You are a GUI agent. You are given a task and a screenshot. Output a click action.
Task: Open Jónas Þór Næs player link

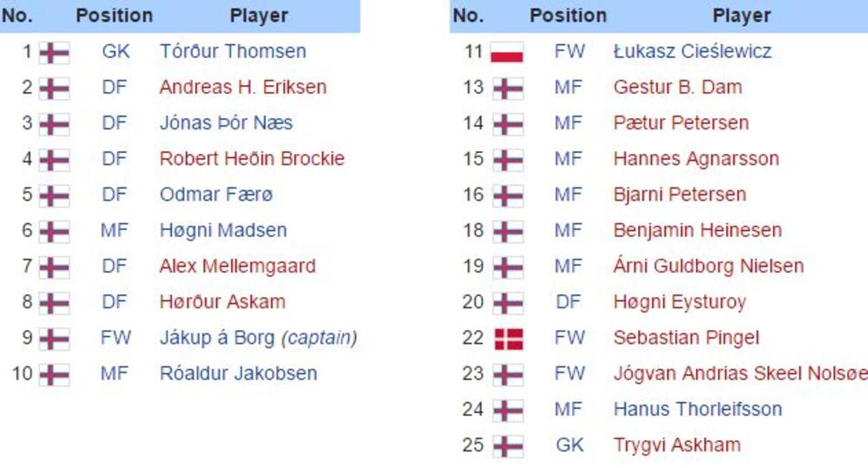coord(226,122)
